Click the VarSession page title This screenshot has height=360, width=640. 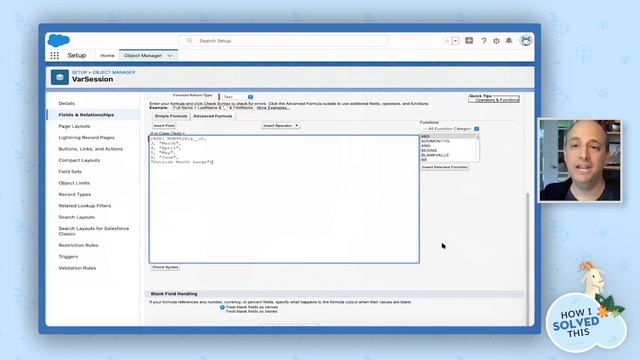coord(93,80)
